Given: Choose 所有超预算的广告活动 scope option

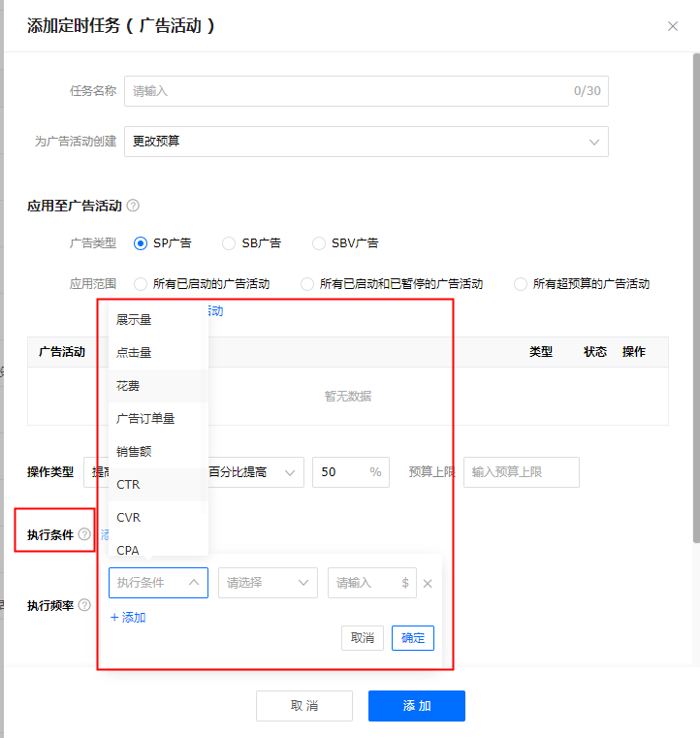Looking at the screenshot, I should 521,284.
